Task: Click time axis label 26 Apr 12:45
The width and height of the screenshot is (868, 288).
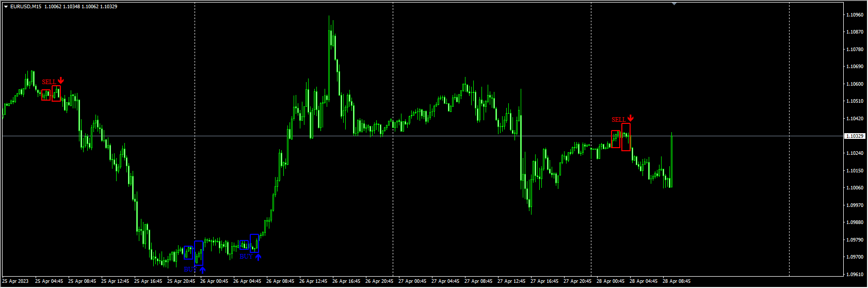Action: tap(313, 281)
